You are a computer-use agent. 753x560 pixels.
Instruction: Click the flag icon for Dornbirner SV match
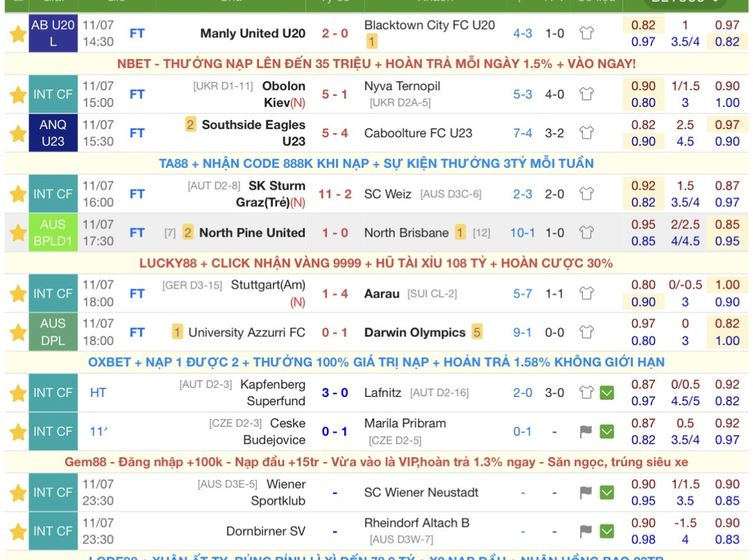(586, 531)
